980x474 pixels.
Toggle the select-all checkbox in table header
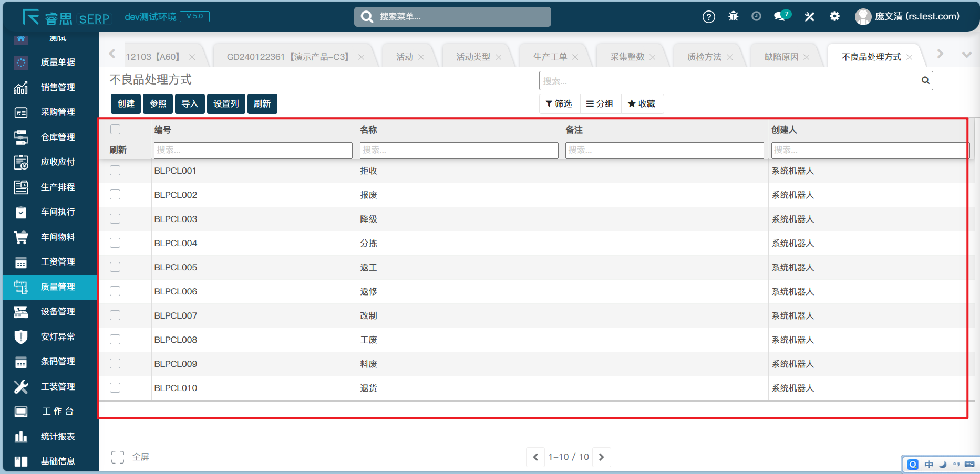coord(116,130)
